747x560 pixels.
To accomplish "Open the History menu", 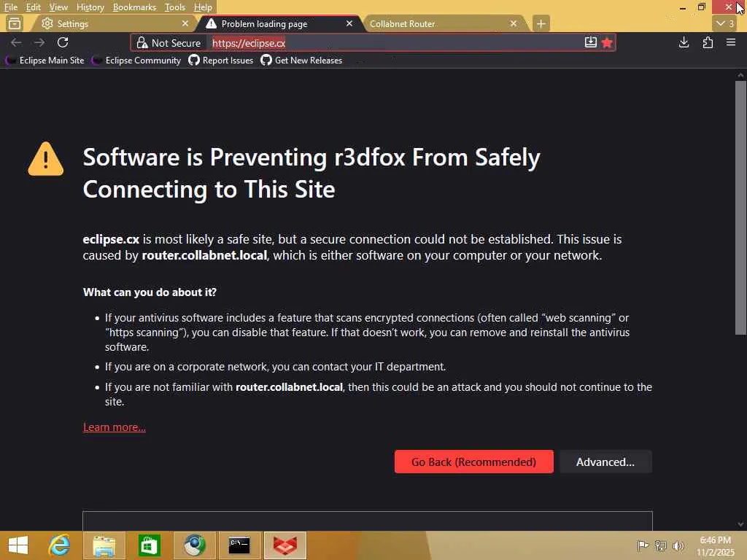I will tap(90, 7).
